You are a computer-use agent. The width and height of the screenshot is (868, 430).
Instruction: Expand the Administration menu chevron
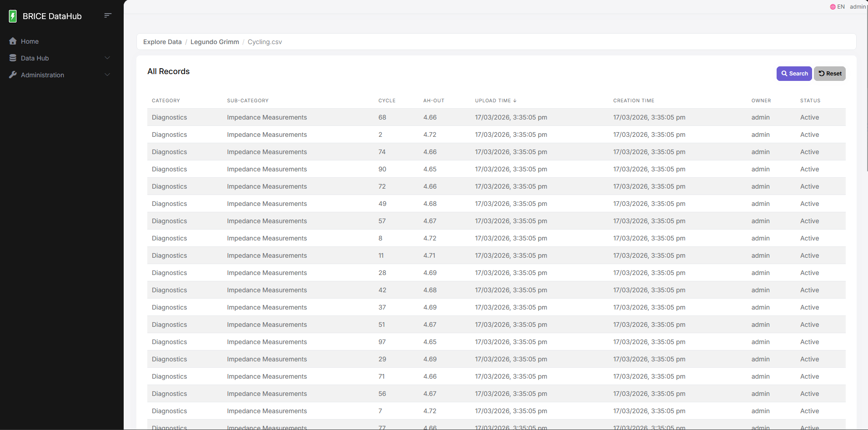coord(107,75)
